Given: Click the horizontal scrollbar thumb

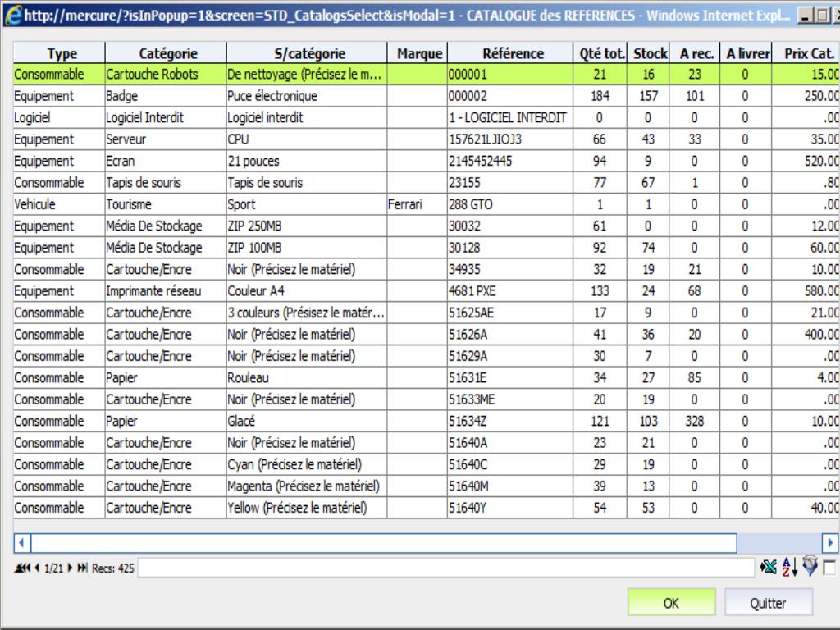Looking at the screenshot, I should coord(384,543).
